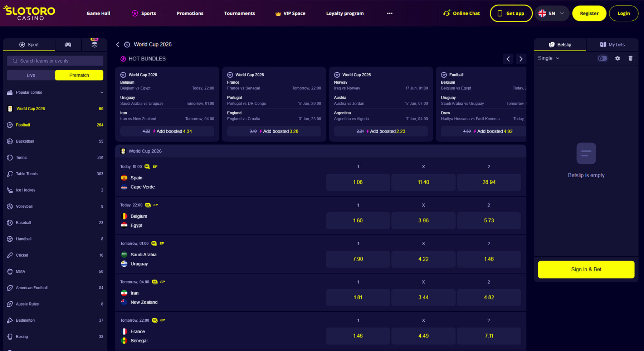Click the Handball icon in sidebar

click(10, 239)
